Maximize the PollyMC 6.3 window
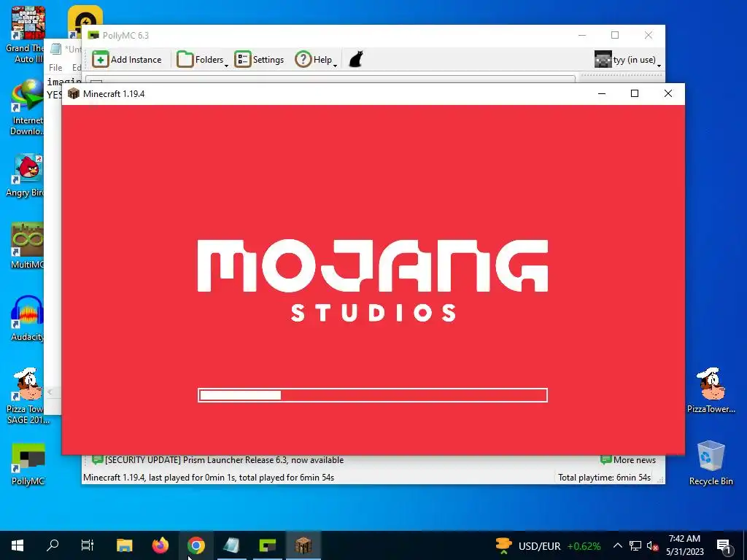Screen dimensions: 747x560 [x=615, y=35]
